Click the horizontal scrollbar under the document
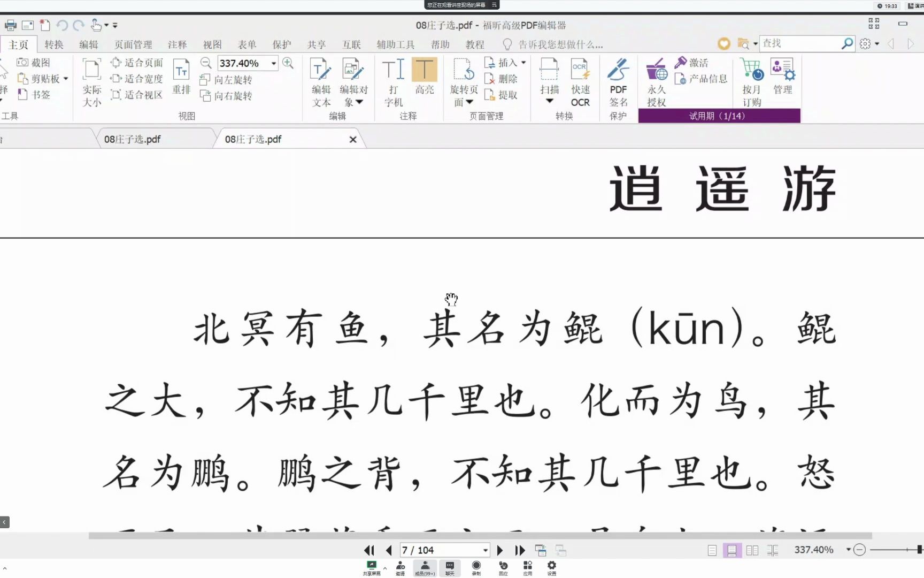 pyautogui.click(x=480, y=535)
